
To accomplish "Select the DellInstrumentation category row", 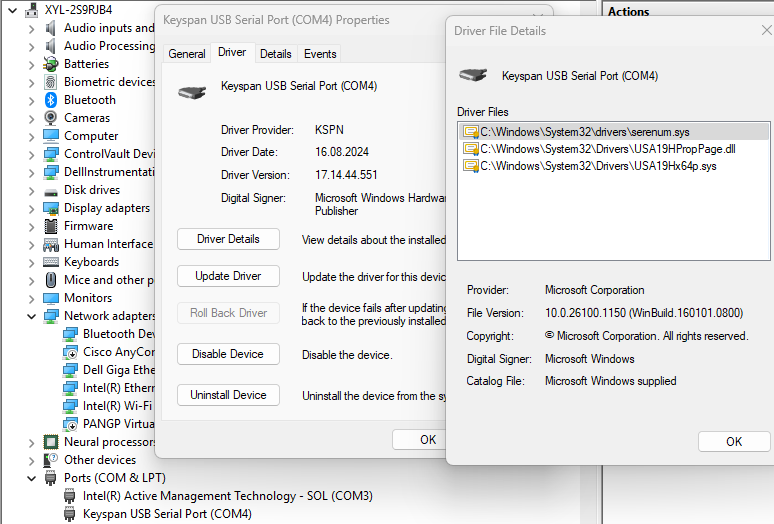I will coord(109,172).
